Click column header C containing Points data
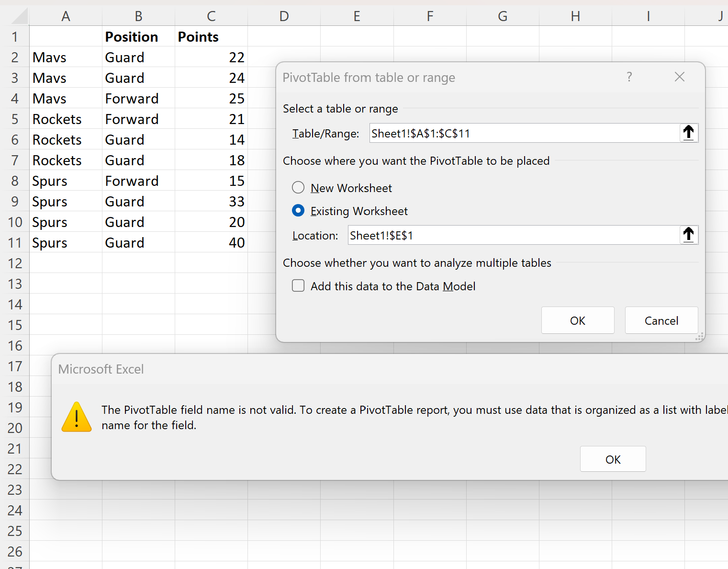This screenshot has width=728, height=569. click(211, 16)
